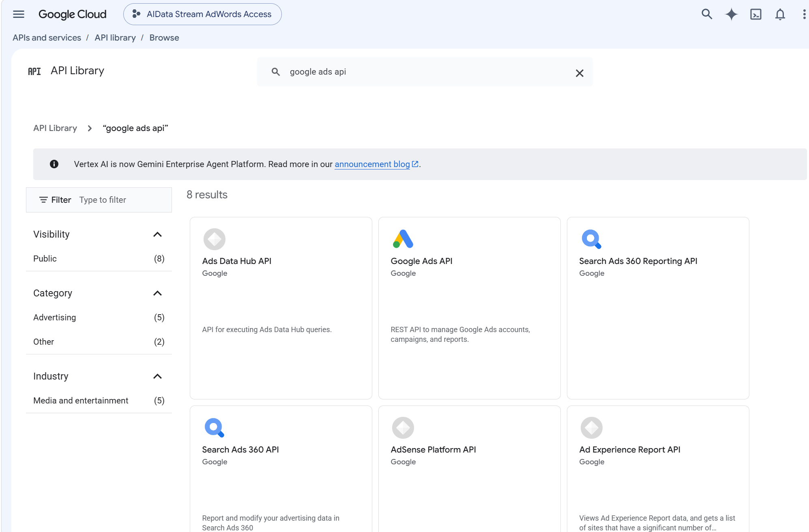Screen dimensions: 809x532
Task: Open the Gemini sparkle assistant icon
Action: tap(732, 14)
